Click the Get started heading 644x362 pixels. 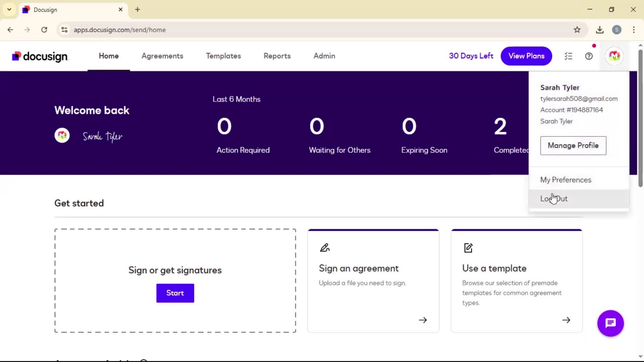tap(79, 203)
